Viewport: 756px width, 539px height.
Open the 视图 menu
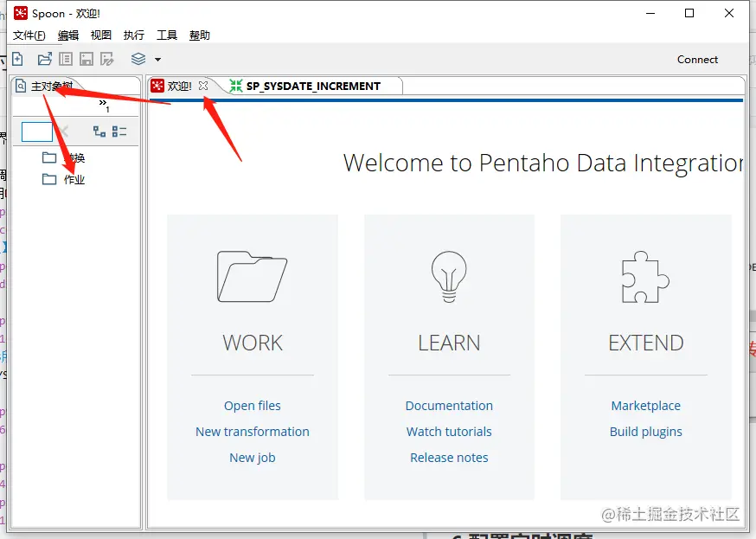100,35
